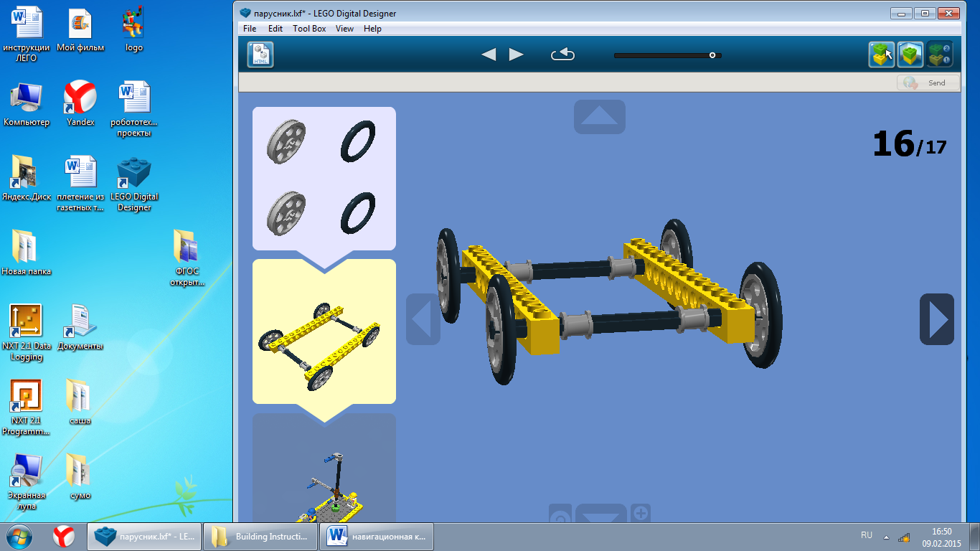The width and height of the screenshot is (980, 551).
Task: Rotate camera down with bottom arrow
Action: (x=601, y=513)
